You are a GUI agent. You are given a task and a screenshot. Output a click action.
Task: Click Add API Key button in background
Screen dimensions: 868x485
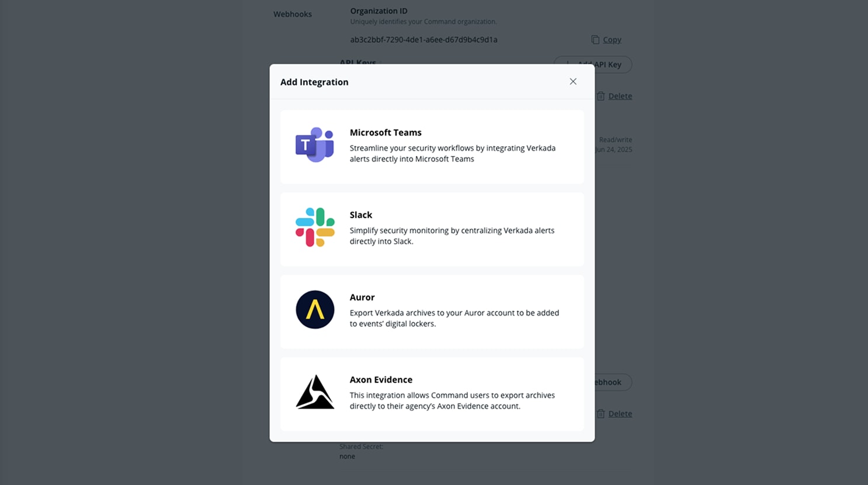[593, 64]
